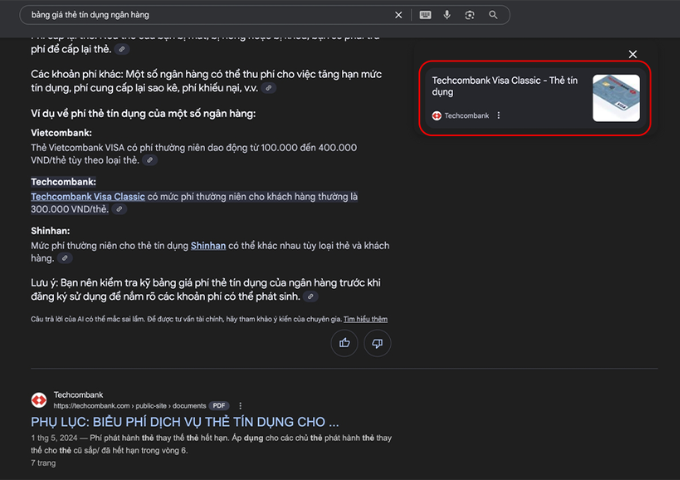Open source link icon after Shinhan paragraph
Viewport: 680px width, 480px height.
[65, 258]
